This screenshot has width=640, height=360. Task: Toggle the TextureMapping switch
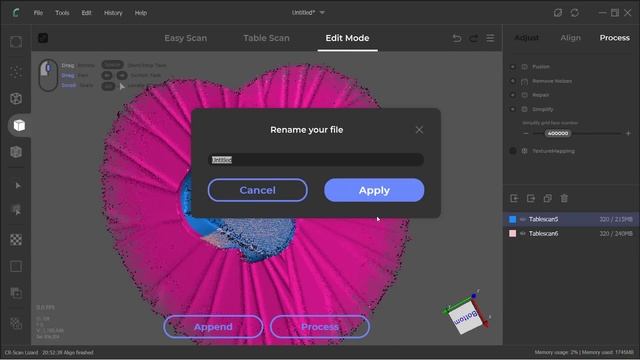pos(513,151)
